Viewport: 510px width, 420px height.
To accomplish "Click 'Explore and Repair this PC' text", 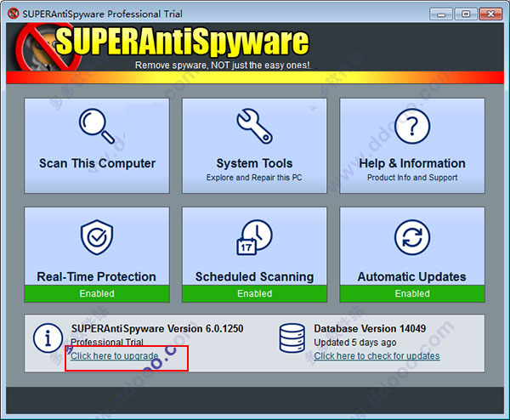I will (254, 178).
